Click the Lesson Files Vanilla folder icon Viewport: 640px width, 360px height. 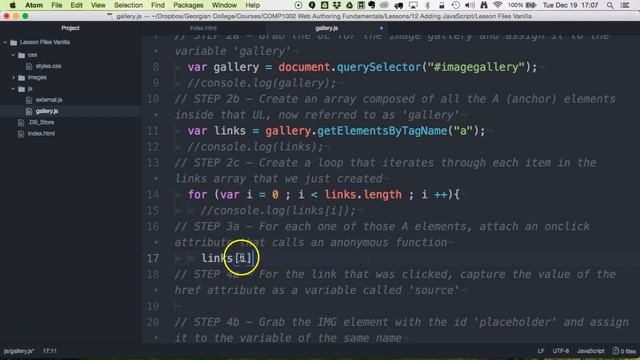point(13,42)
